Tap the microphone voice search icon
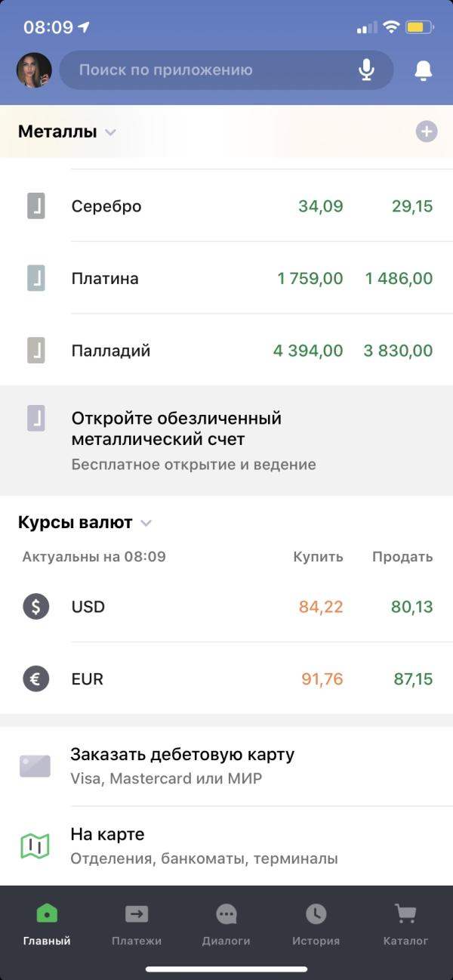The height and width of the screenshot is (980, 453). pyautogui.click(x=366, y=70)
